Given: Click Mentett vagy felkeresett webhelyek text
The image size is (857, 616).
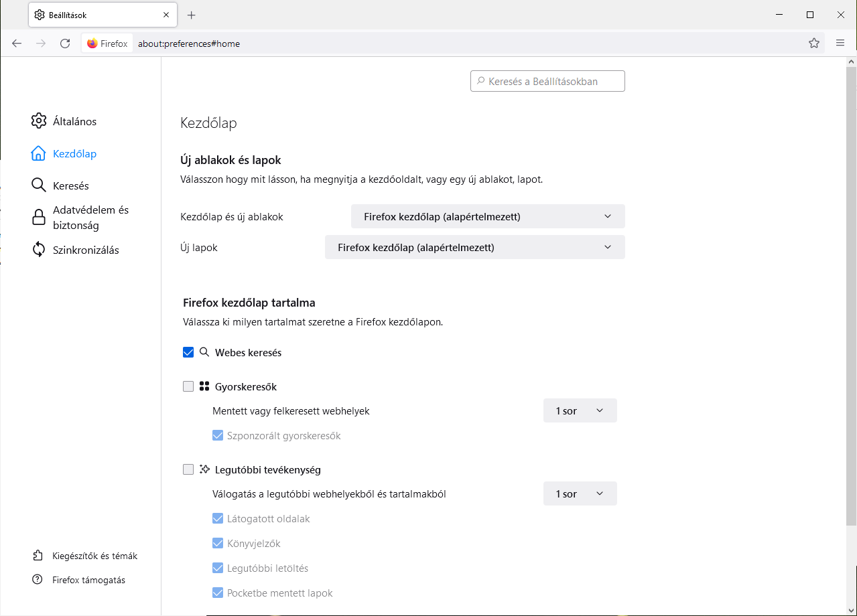Looking at the screenshot, I should 291,411.
